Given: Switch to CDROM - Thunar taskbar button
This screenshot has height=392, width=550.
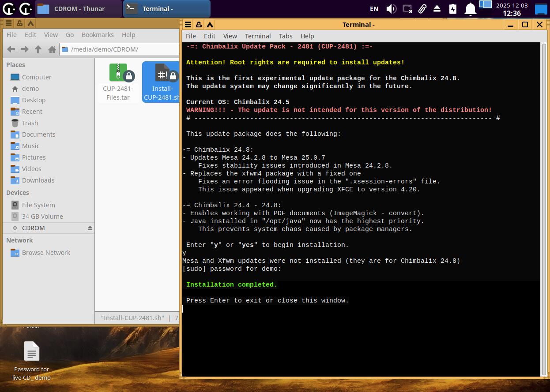Looking at the screenshot, I should coord(79,8).
